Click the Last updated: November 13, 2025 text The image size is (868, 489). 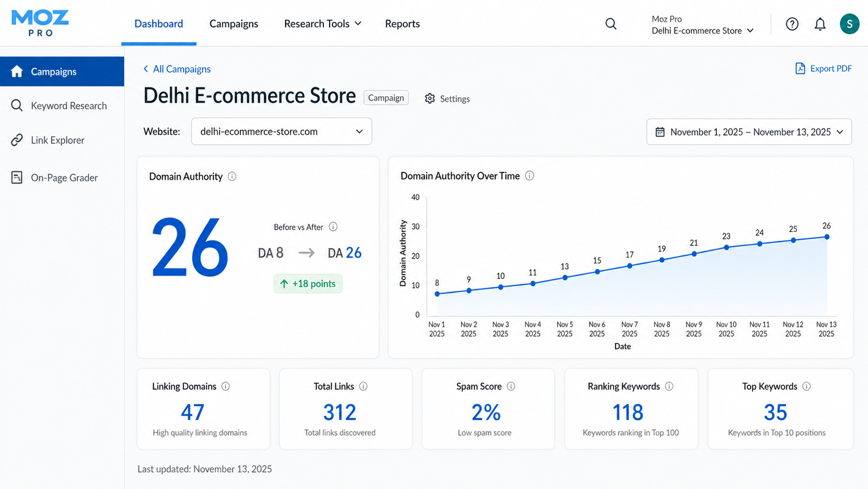pyautogui.click(x=205, y=469)
